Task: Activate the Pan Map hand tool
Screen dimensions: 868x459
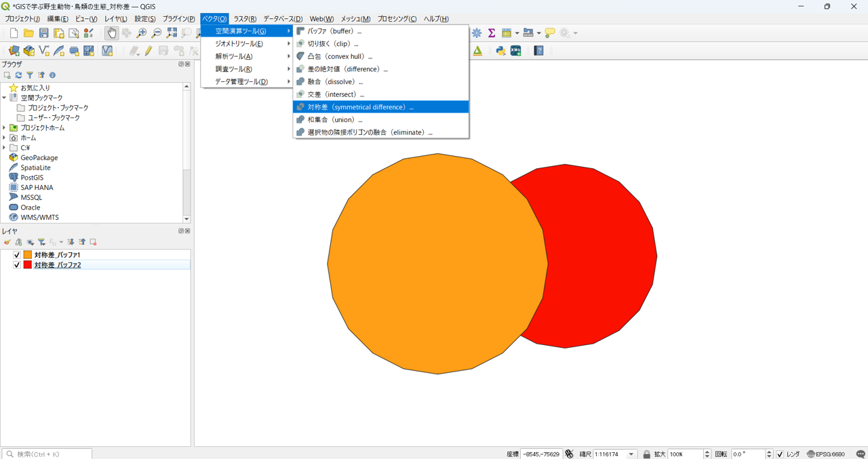Action: [x=113, y=32]
